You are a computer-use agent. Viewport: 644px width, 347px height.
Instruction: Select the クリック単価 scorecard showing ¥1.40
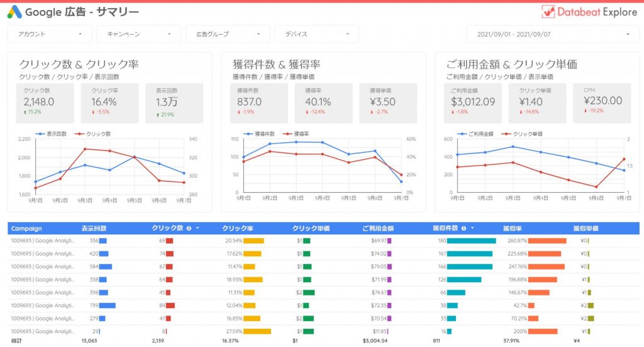537,103
